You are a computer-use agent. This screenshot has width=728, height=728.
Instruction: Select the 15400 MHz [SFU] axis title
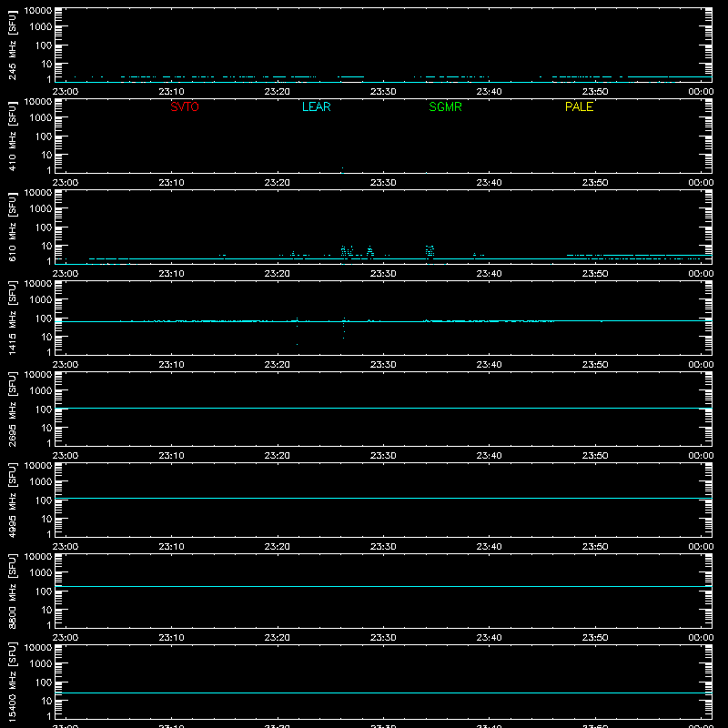[12, 682]
